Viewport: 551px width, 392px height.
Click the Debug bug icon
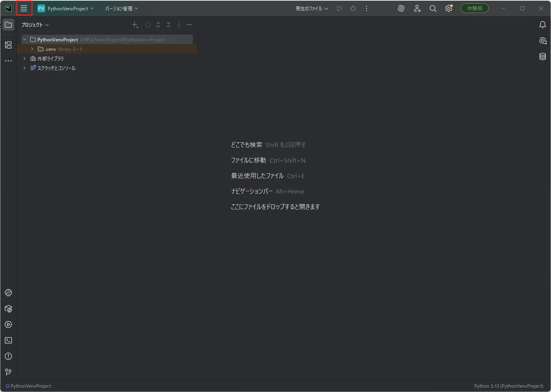(353, 8)
